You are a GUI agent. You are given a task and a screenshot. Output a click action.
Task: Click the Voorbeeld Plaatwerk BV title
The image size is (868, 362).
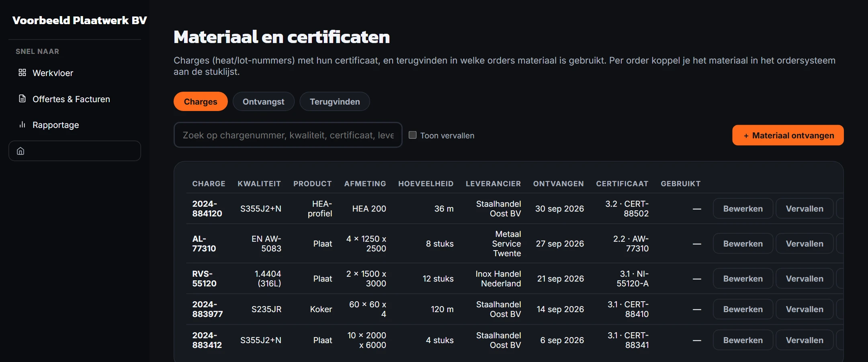pos(80,21)
